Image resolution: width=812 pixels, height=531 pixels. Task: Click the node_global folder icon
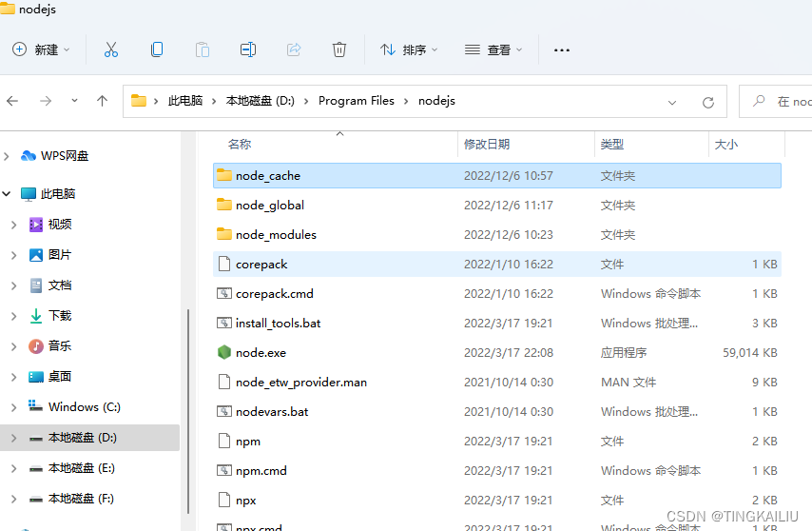pos(223,205)
